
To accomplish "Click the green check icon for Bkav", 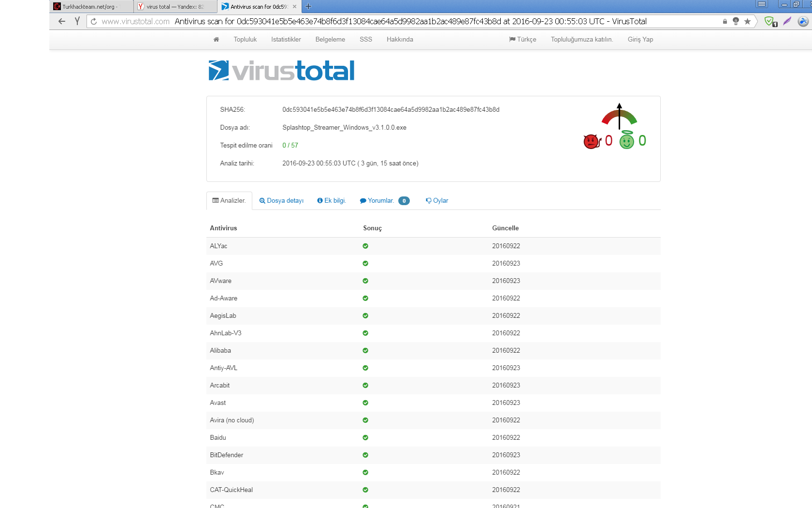I will [365, 472].
